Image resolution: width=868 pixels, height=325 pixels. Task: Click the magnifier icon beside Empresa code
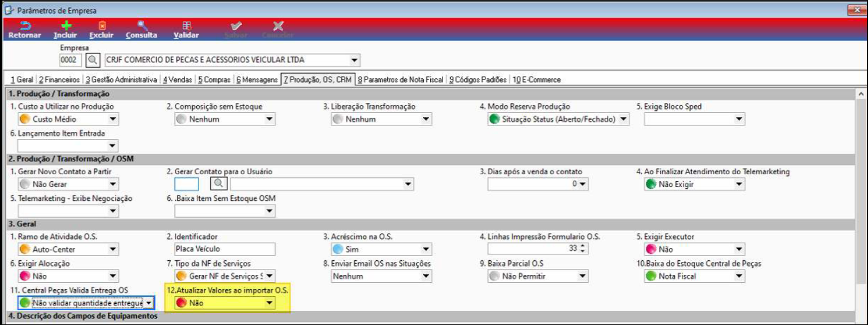[93, 60]
